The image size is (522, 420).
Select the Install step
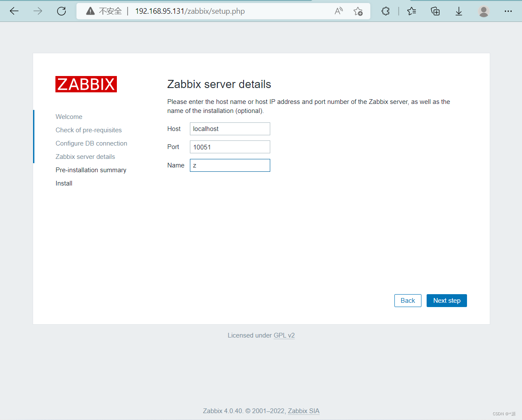(x=64, y=183)
